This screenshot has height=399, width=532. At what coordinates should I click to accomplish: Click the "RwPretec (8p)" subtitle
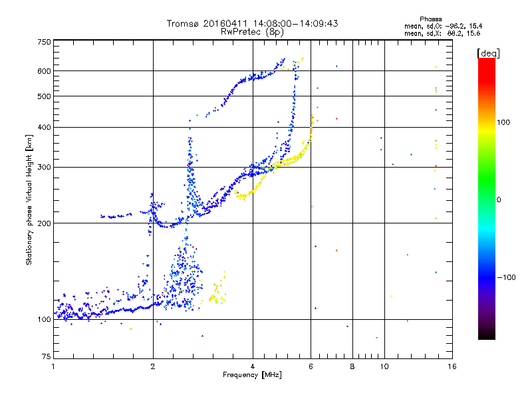252,32
